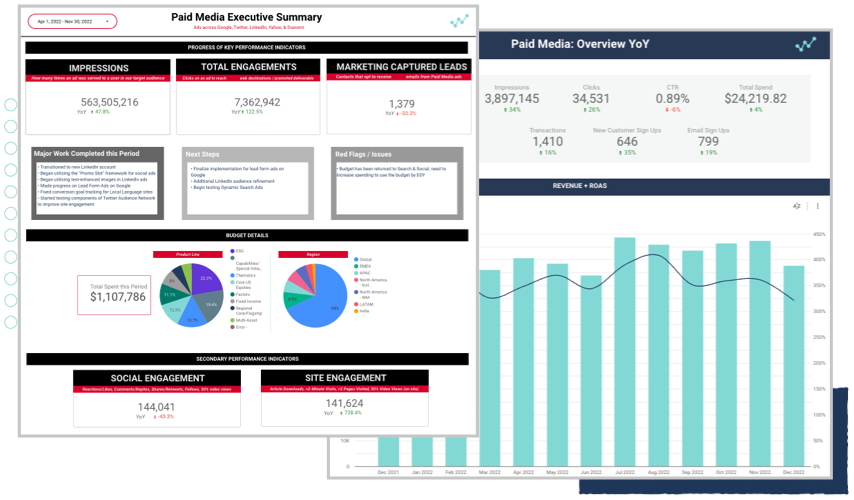The image size is (854, 500).
Task: Click the Overview Impressions value 3,897,145
Action: [x=511, y=99]
